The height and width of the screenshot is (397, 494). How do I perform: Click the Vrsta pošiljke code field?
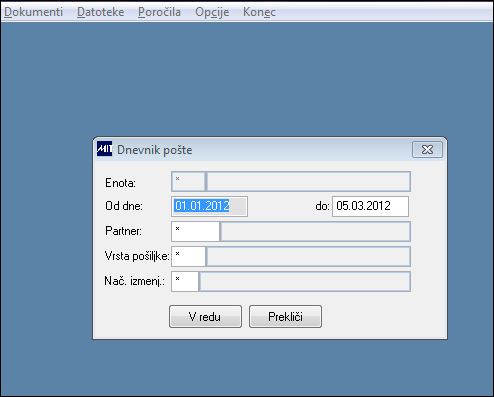[x=188, y=256]
